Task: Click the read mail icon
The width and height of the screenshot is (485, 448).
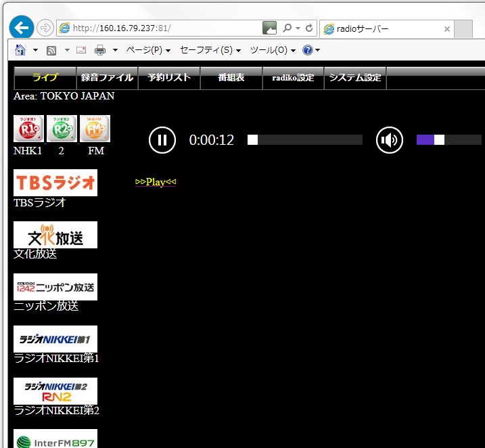Action: pyautogui.click(x=81, y=50)
